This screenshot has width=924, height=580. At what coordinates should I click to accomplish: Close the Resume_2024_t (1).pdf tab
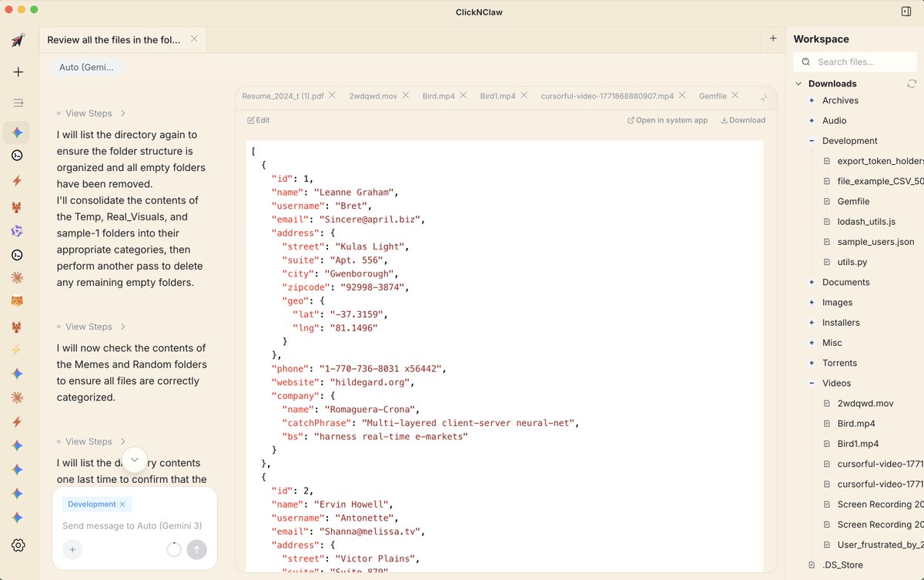pos(332,96)
